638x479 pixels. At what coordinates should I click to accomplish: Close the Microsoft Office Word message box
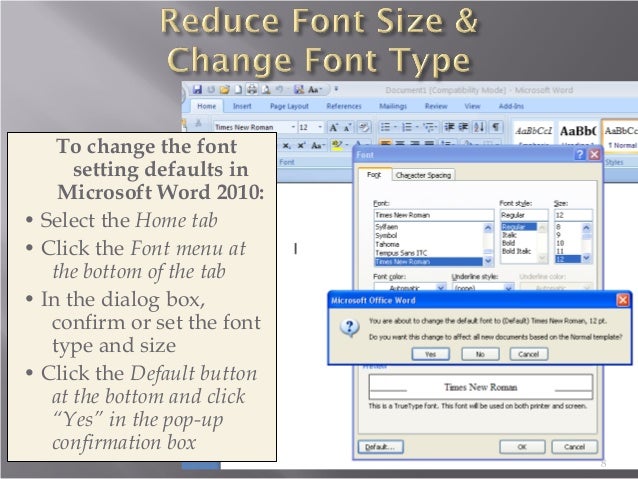pos(623,300)
